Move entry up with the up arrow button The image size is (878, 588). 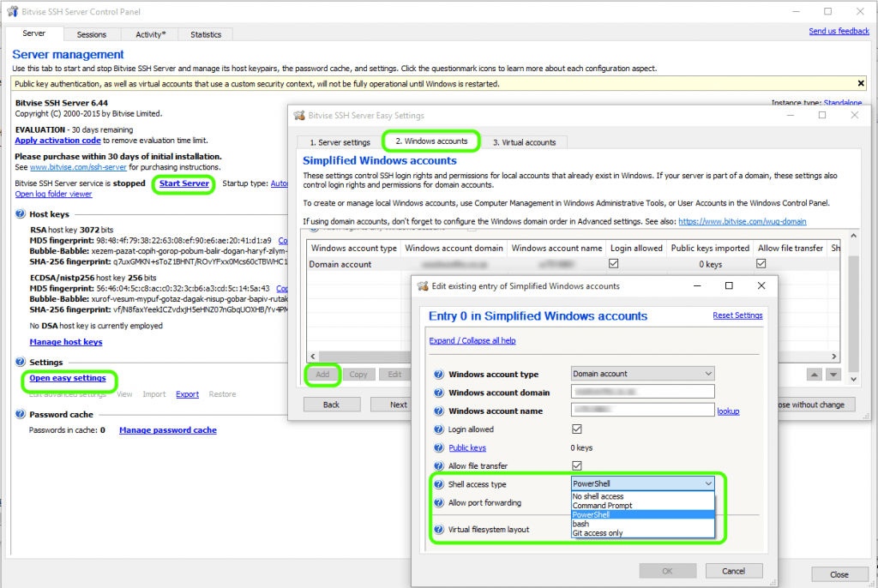[x=815, y=375]
